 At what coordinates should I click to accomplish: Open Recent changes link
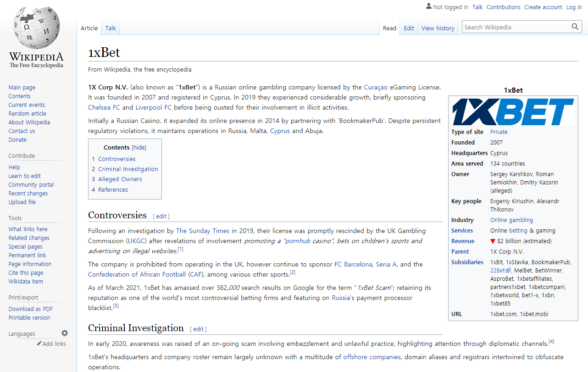pos(28,194)
